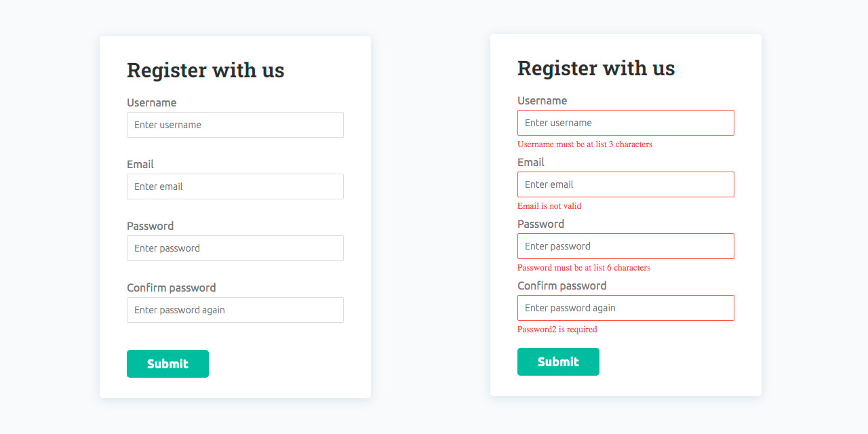Click the 'Email is not valid' error message
Viewport: 868px width, 434px height.
coord(551,205)
